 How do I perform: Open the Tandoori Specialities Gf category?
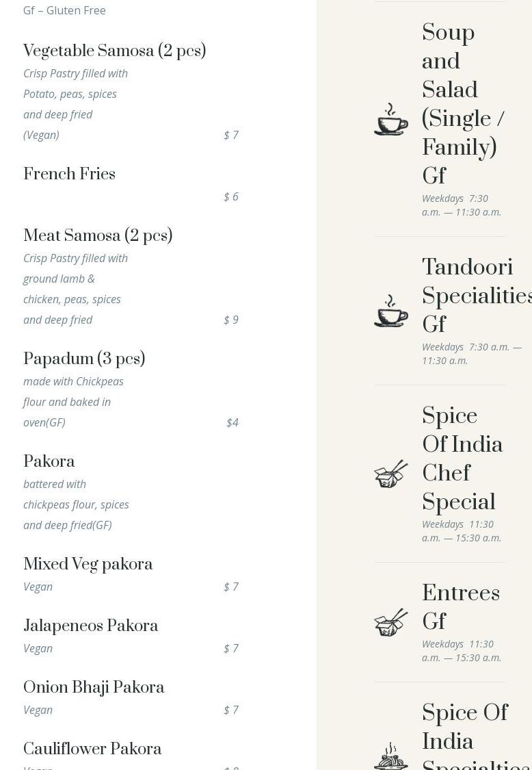pos(477,295)
